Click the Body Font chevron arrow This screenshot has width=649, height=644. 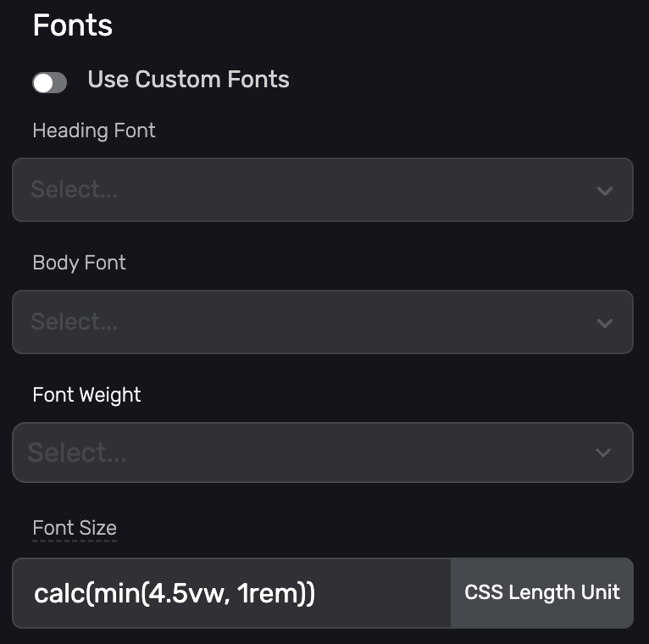point(604,323)
